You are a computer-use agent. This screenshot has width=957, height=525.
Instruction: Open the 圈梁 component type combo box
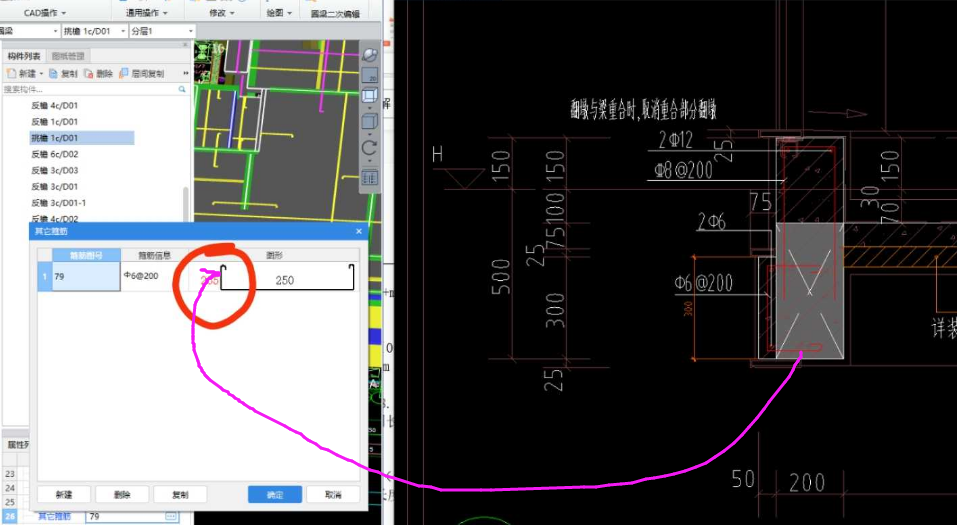29,31
